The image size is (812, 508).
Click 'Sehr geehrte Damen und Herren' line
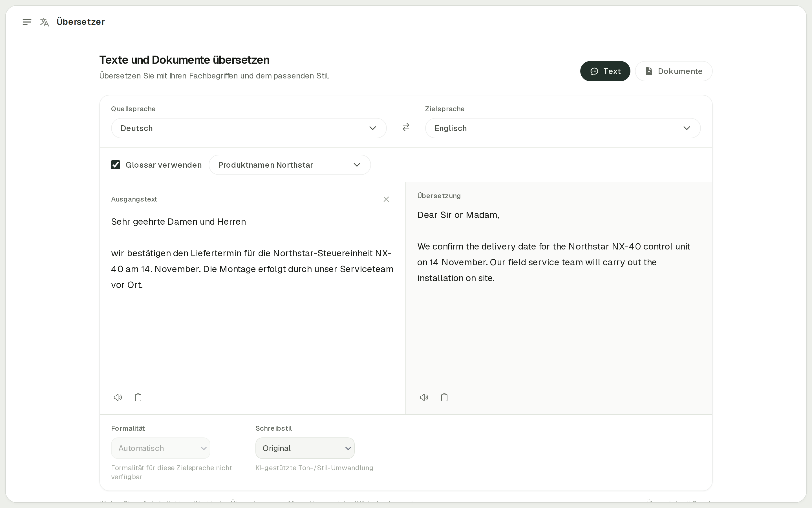tap(178, 222)
